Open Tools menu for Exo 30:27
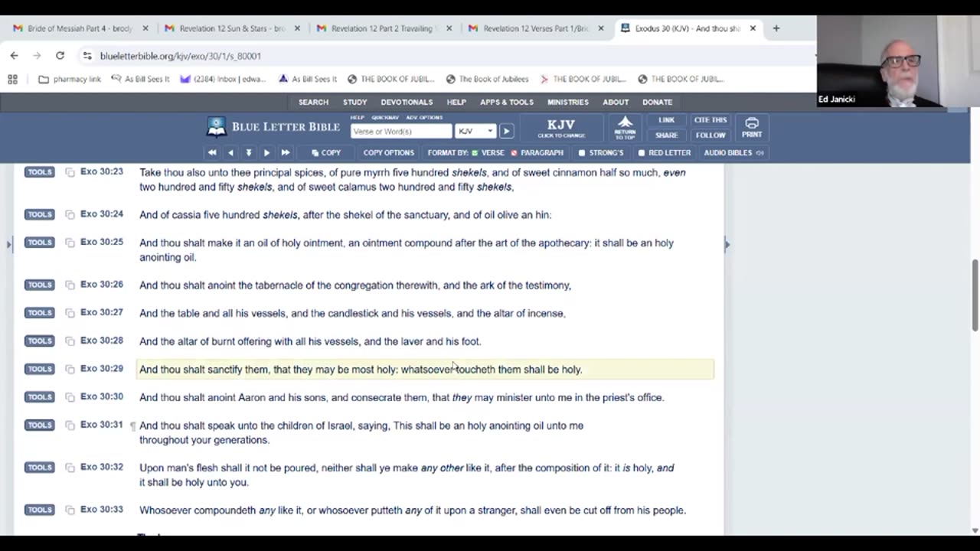The image size is (980, 551). click(x=39, y=313)
